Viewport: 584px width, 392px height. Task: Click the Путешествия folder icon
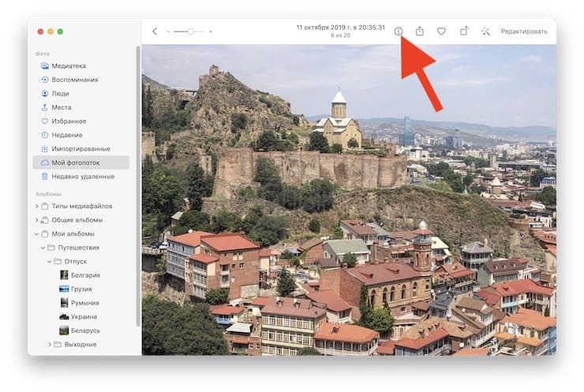pyautogui.click(x=51, y=248)
